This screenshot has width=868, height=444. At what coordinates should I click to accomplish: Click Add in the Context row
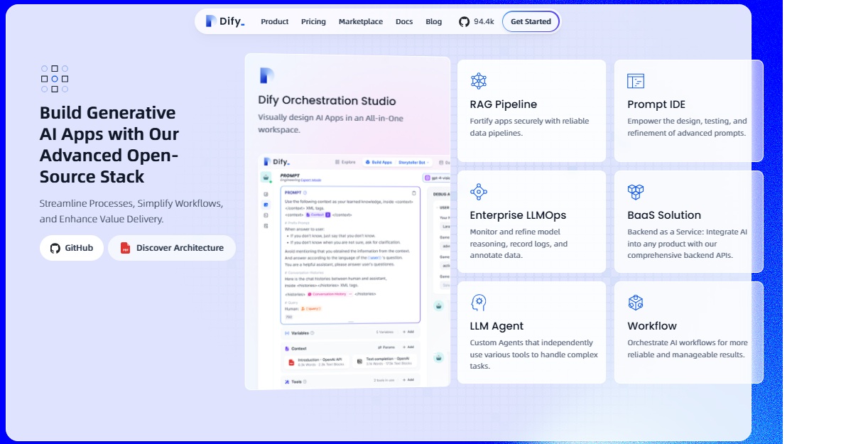408,347
